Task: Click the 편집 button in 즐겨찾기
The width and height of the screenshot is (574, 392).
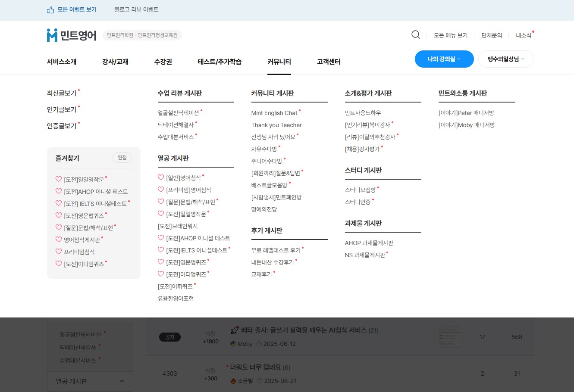Action: click(122, 158)
